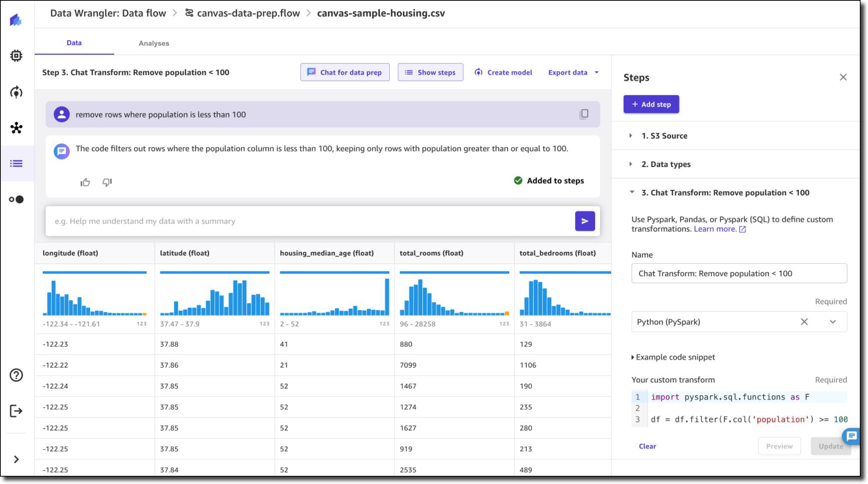Screen dimensions: 868x484
Task: Open canvas-data-prep.flow breadcrumb
Action: click(x=248, y=13)
